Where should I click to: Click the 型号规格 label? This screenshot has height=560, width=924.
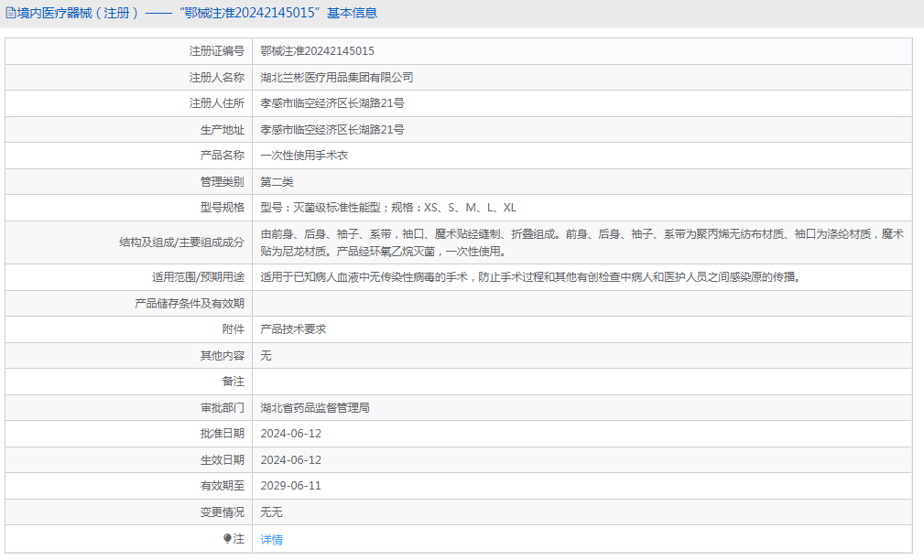pyautogui.click(x=223, y=208)
